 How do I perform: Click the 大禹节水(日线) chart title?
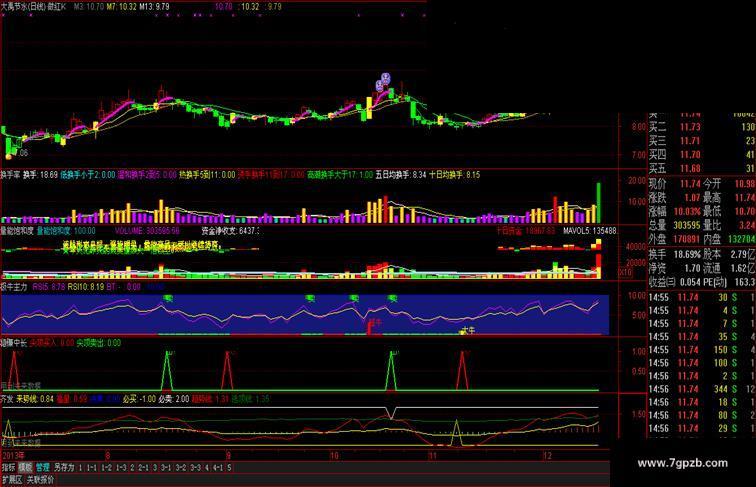[x=23, y=7]
